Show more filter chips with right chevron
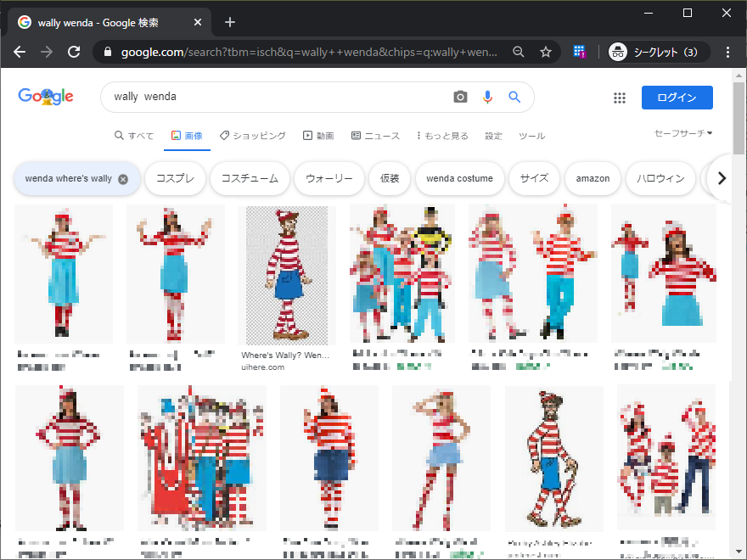 coord(722,178)
